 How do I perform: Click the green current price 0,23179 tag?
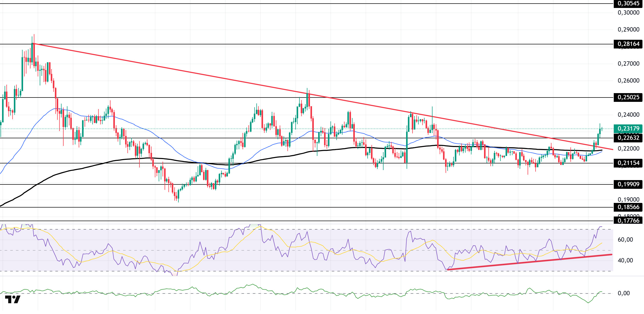click(x=629, y=129)
